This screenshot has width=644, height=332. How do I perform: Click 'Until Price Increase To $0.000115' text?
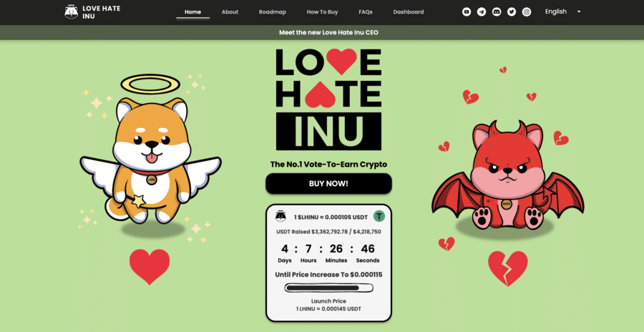coord(328,275)
